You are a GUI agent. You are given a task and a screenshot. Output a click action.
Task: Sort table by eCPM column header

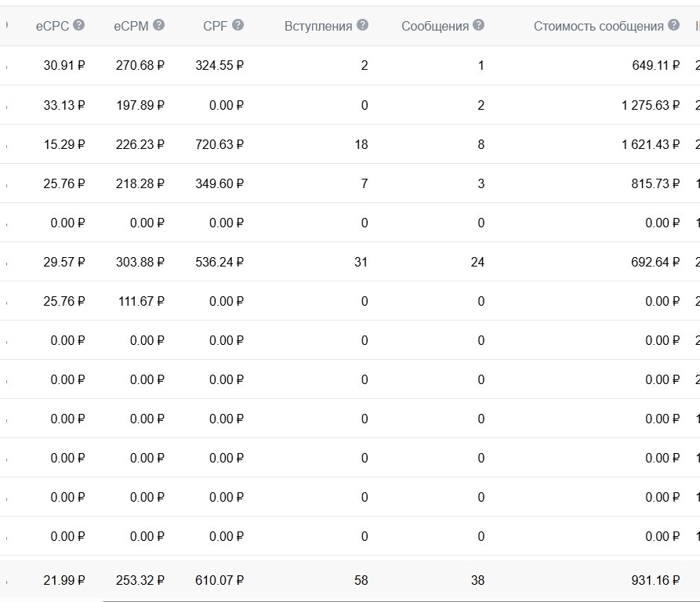pyautogui.click(x=131, y=26)
